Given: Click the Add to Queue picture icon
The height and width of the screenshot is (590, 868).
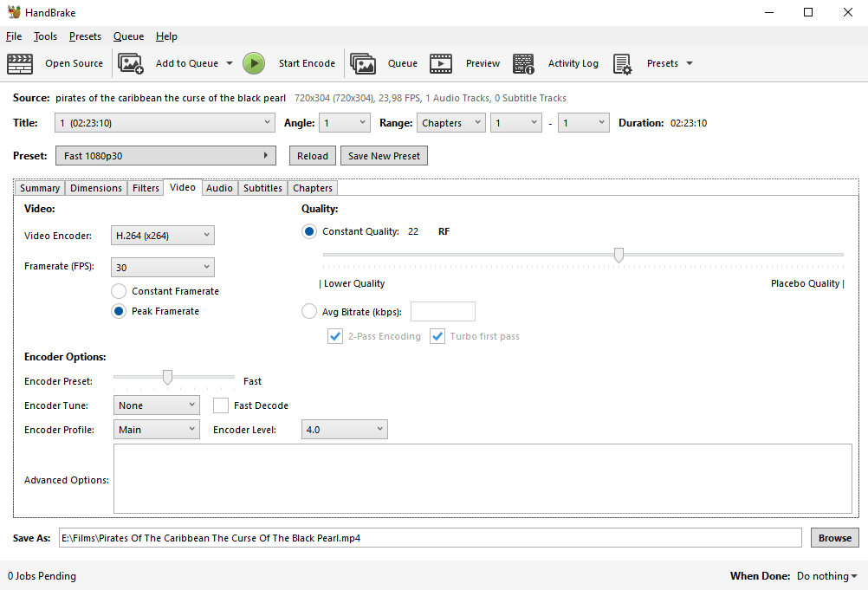Looking at the screenshot, I should [x=131, y=63].
